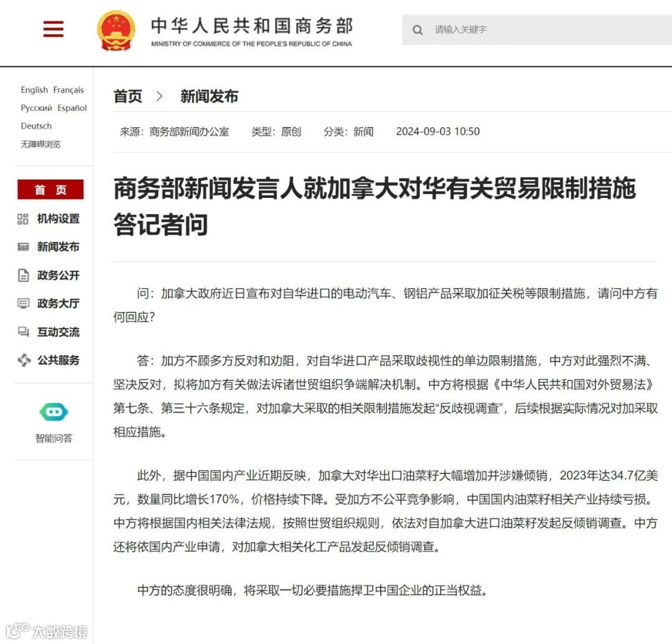
Task: Open the 智能问答 robot assistant
Action: coord(54,412)
